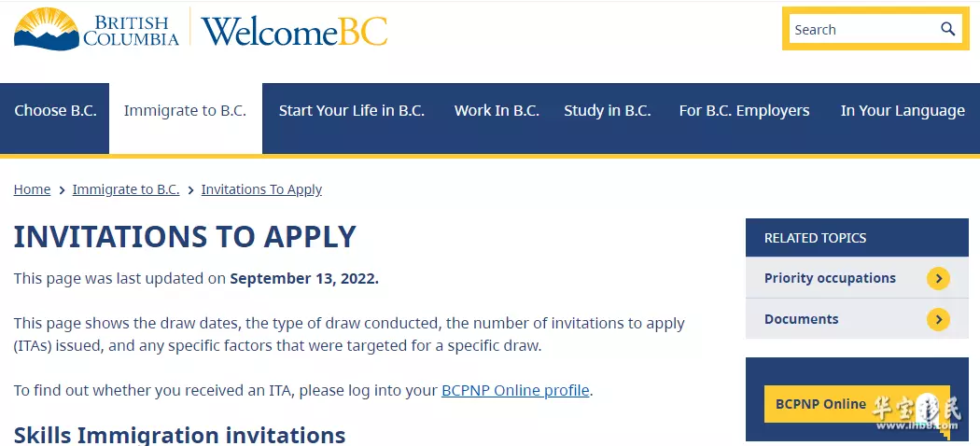980x446 pixels.
Task: Open the Study in B.C. menu
Action: click(x=607, y=111)
